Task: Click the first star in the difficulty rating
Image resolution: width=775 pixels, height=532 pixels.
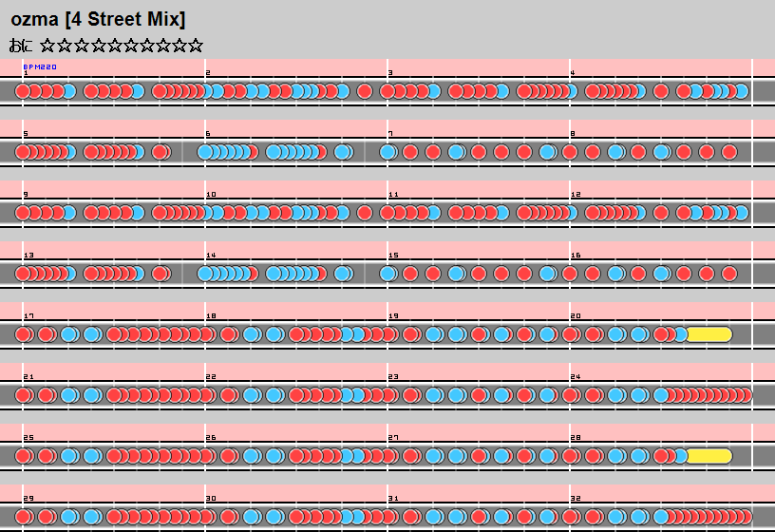Action: 47,46
